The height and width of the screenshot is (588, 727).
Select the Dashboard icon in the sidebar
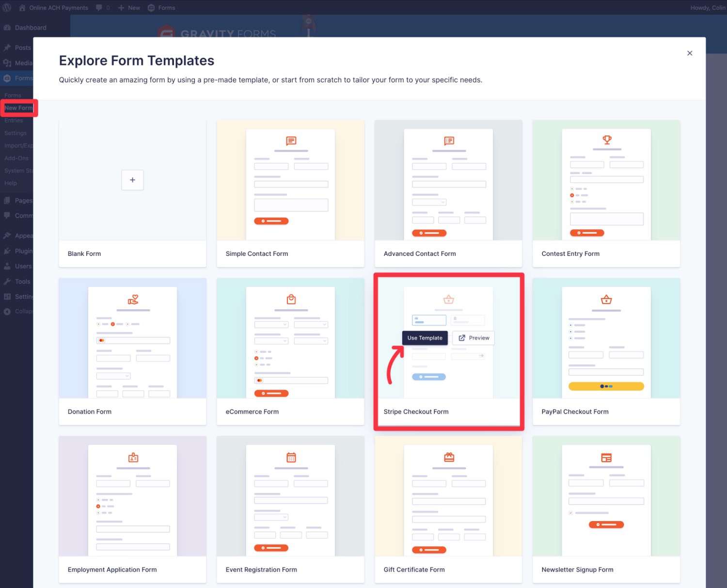click(x=7, y=28)
